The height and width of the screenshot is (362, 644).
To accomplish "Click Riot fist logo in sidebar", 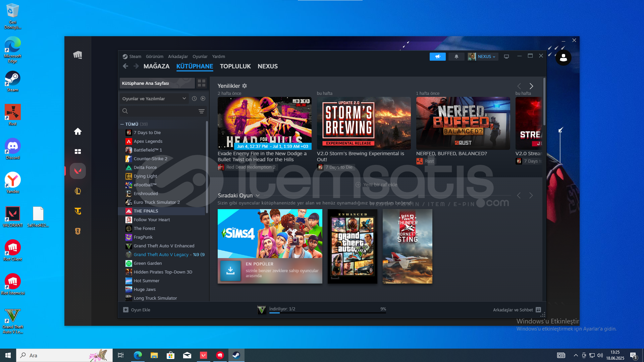I will (78, 55).
